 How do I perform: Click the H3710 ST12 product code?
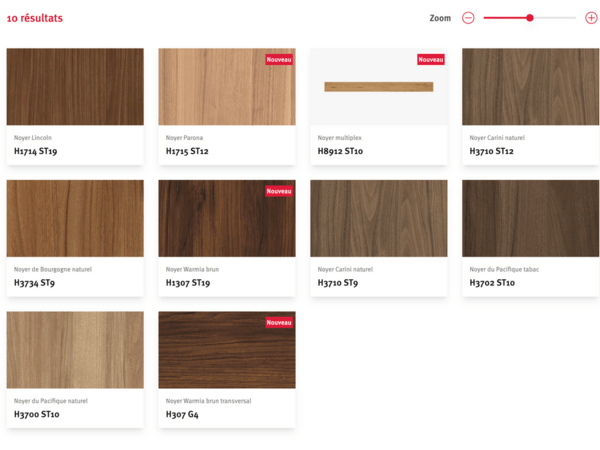click(x=491, y=152)
